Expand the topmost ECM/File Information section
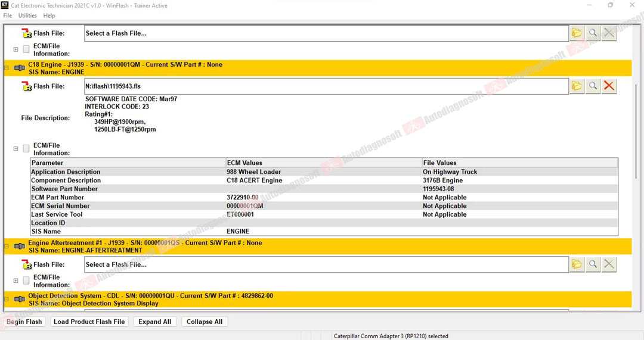 point(16,49)
